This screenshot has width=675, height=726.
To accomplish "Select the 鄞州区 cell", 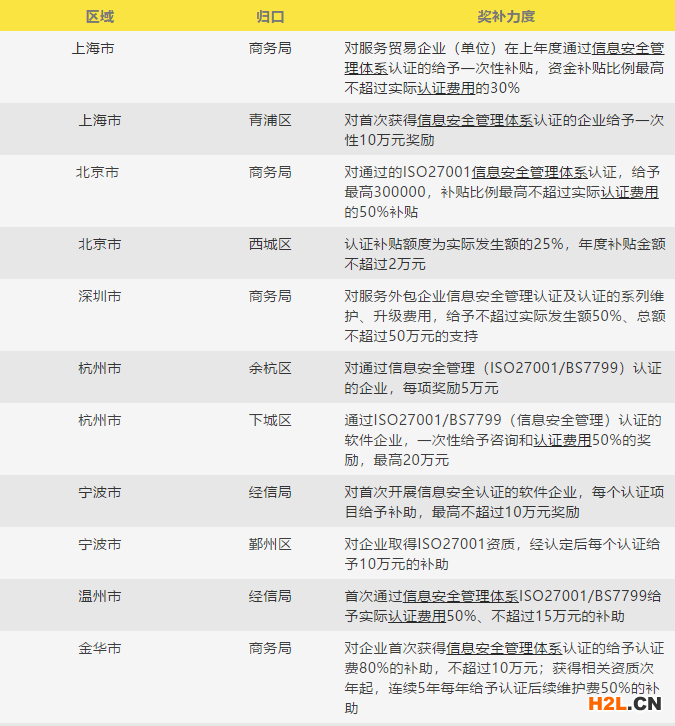I will pyautogui.click(x=270, y=544).
